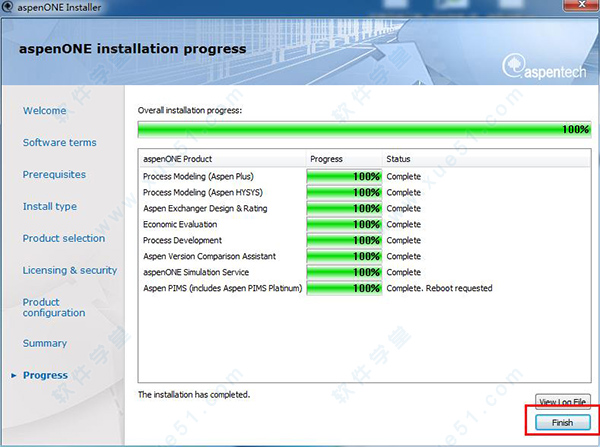
Task: Select the Process Development row
Action: [x=364, y=240]
